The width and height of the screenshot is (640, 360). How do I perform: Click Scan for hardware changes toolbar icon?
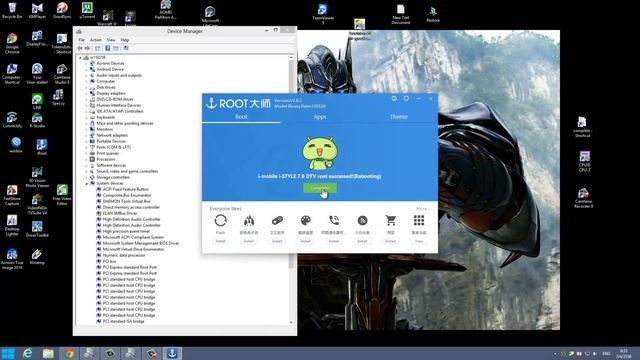pyautogui.click(x=126, y=48)
